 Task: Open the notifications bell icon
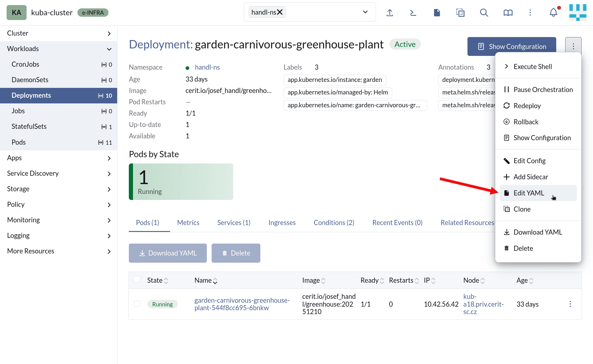553,13
